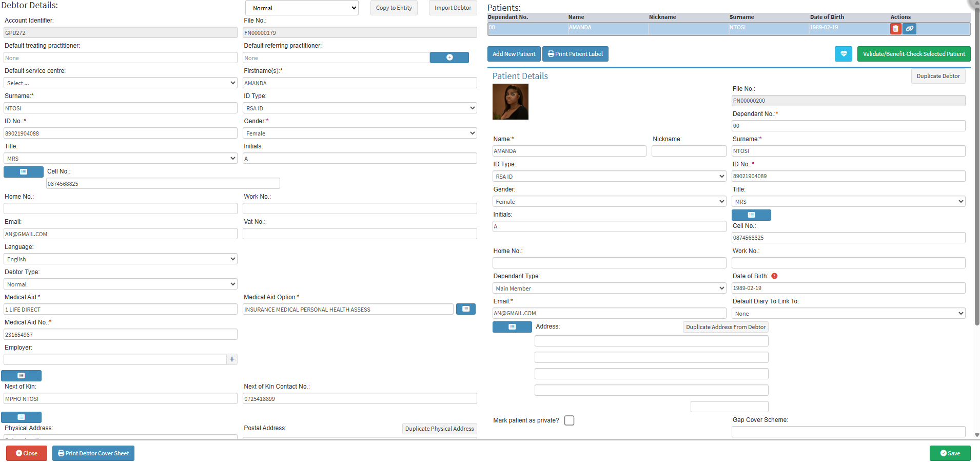Add an employer with the plus icon

[x=232, y=359]
